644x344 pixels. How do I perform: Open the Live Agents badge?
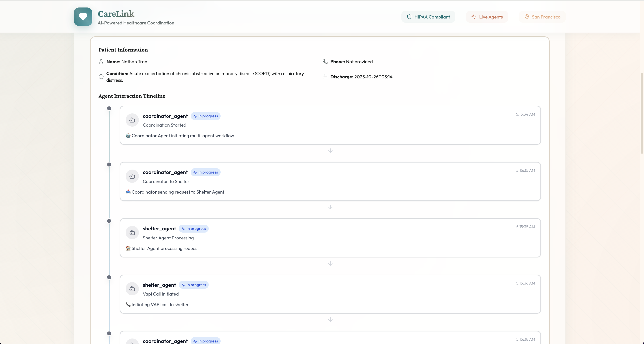[x=487, y=17]
